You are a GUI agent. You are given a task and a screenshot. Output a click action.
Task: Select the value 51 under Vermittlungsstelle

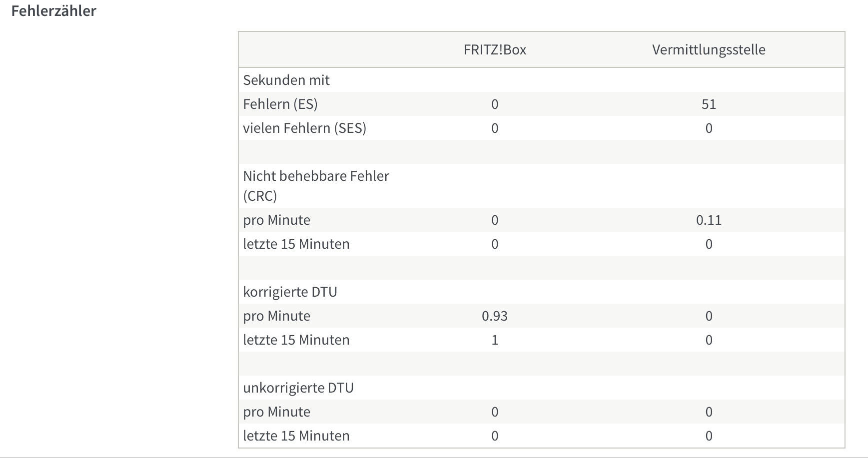709,104
